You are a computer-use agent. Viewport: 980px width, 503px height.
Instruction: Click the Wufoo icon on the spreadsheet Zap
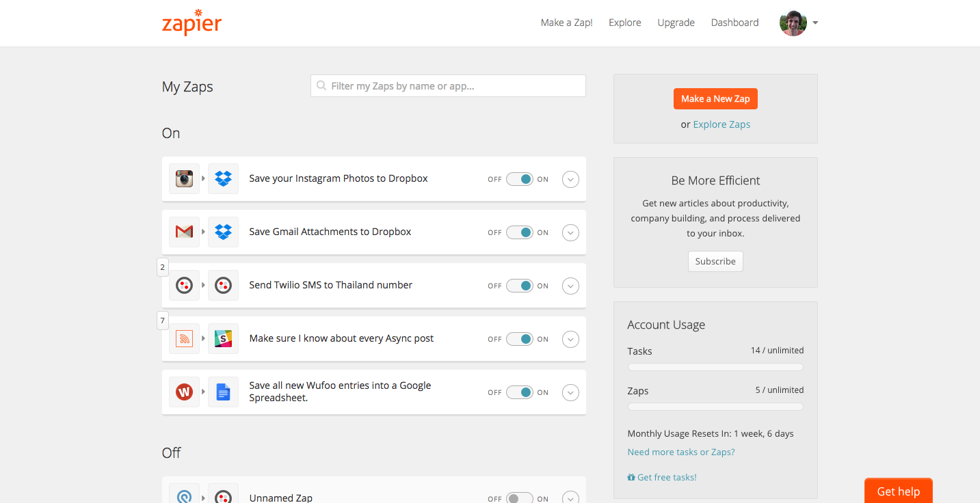click(183, 392)
